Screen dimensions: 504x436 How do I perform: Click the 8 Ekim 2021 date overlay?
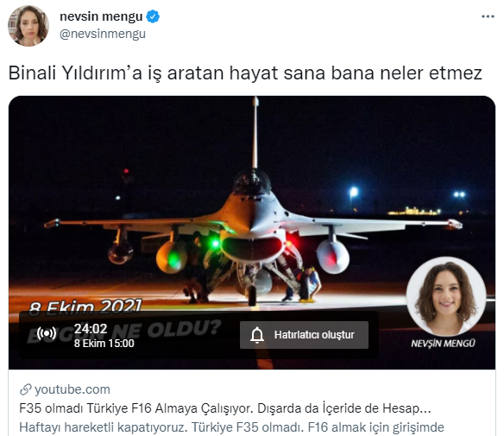[85, 306]
